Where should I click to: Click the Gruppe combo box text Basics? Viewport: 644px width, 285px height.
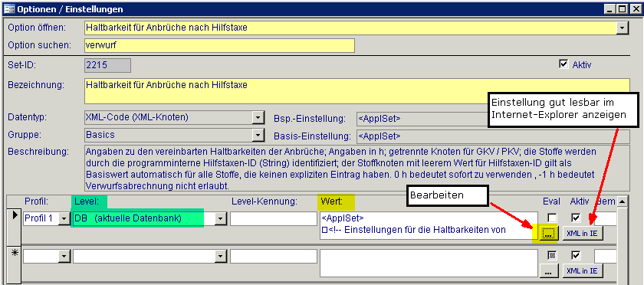(x=100, y=135)
